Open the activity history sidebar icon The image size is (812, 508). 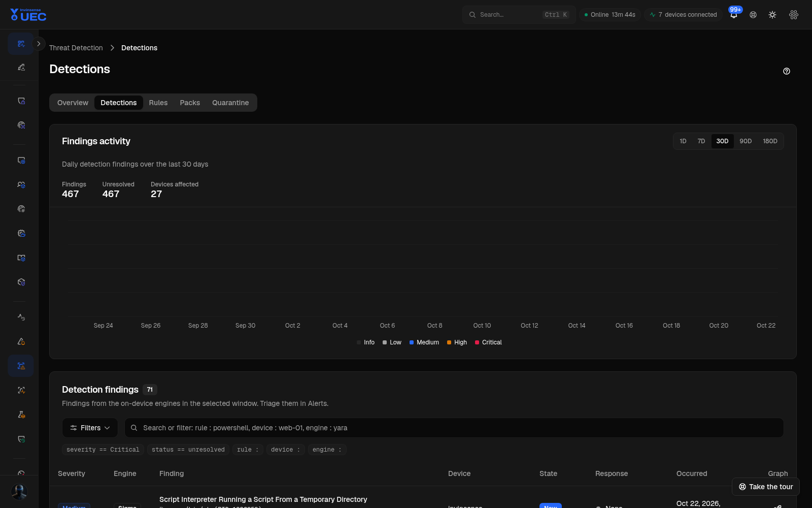(x=21, y=317)
